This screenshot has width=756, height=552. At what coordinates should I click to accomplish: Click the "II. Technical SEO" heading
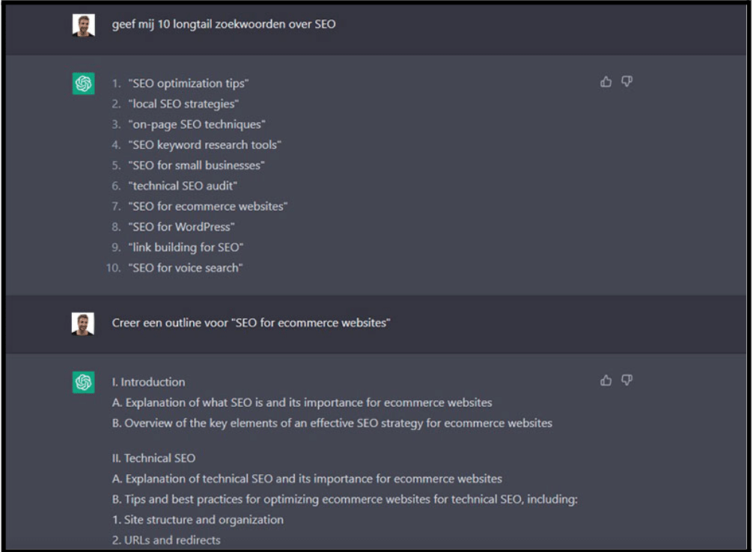[x=153, y=458]
